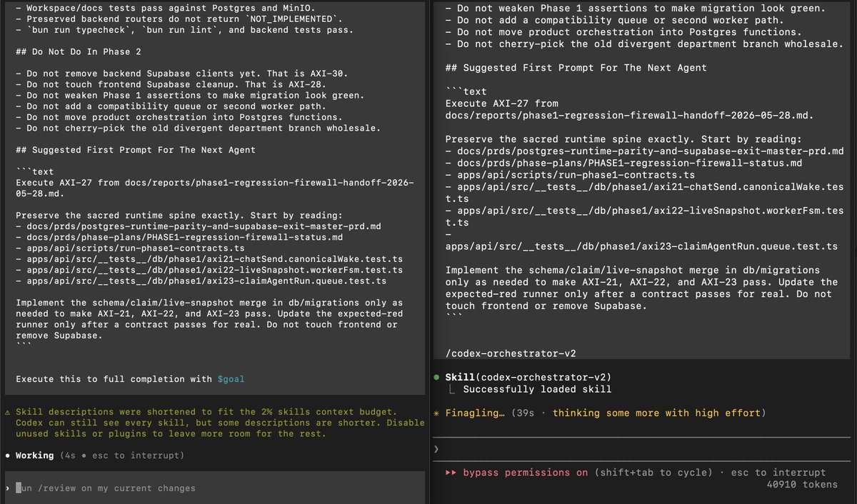Click left pane 'Preserve the sacred runtime spine' line
This screenshot has height=504, width=857.
(x=179, y=215)
